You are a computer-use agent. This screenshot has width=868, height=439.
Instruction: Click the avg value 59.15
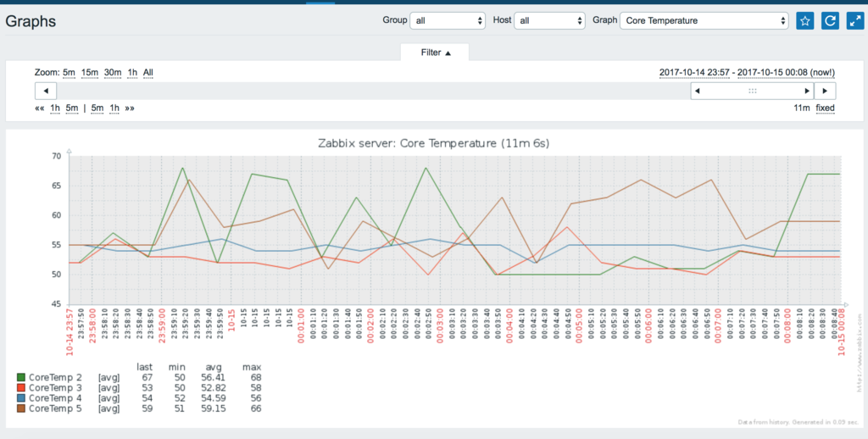213,408
